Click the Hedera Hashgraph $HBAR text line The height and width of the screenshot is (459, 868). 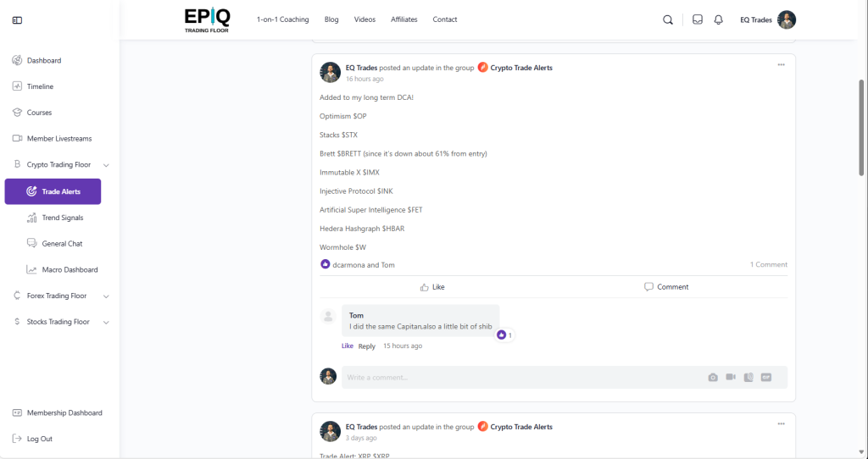click(362, 229)
